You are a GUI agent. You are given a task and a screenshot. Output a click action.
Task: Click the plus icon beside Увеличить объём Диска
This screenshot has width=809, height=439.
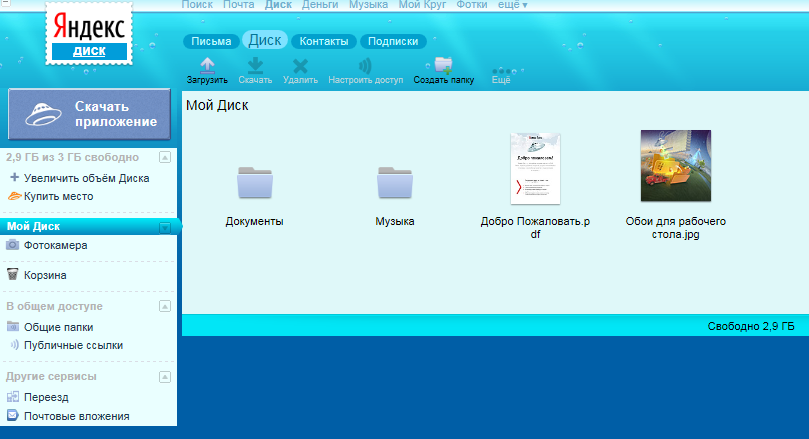(x=14, y=177)
